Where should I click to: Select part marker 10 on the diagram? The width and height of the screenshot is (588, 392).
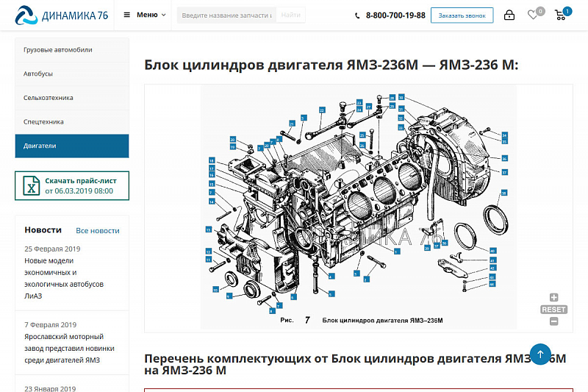tap(215, 290)
